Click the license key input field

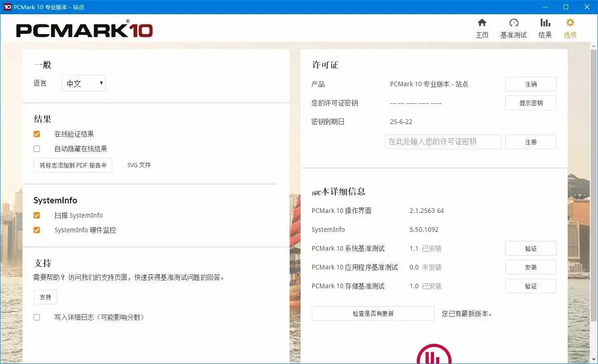(442, 142)
